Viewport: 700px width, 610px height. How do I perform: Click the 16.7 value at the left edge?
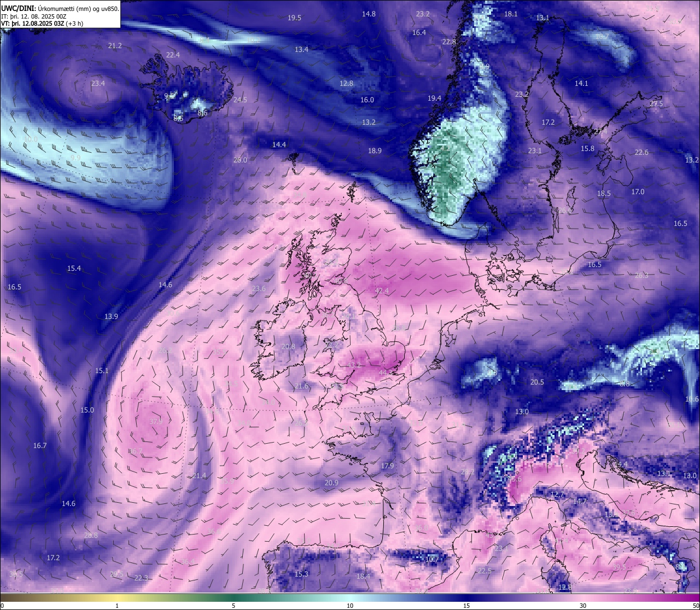40,446
